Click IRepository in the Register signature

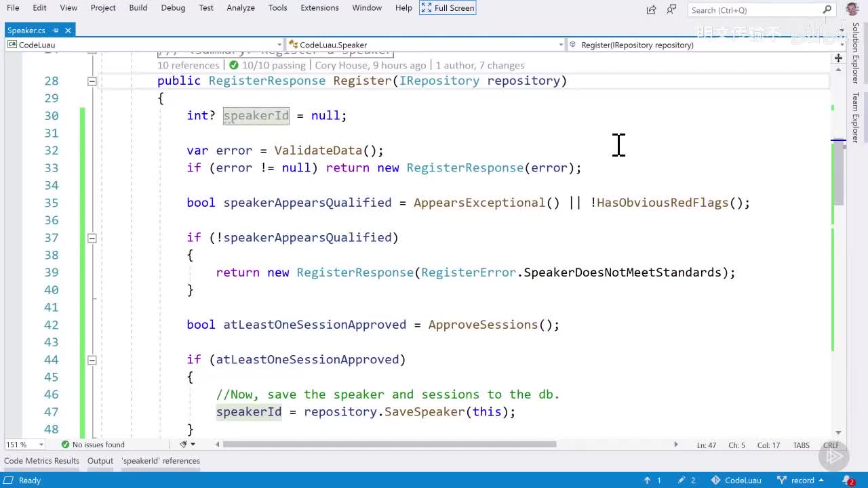pos(439,81)
